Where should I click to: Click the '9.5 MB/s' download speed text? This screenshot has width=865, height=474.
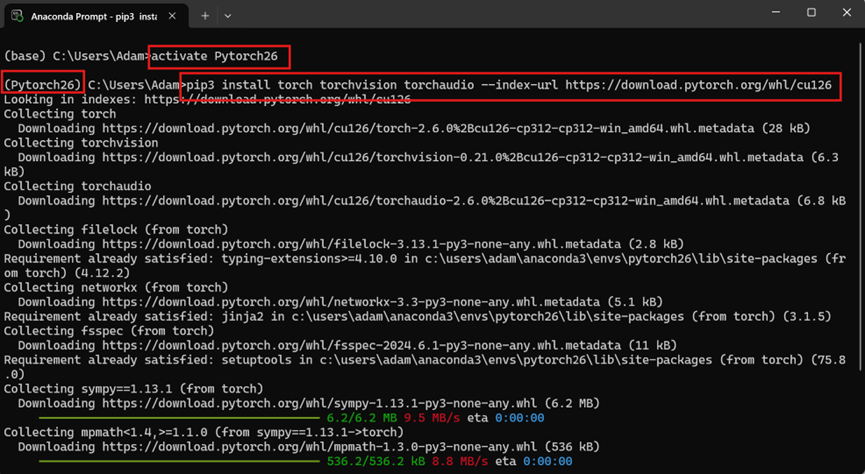point(432,418)
